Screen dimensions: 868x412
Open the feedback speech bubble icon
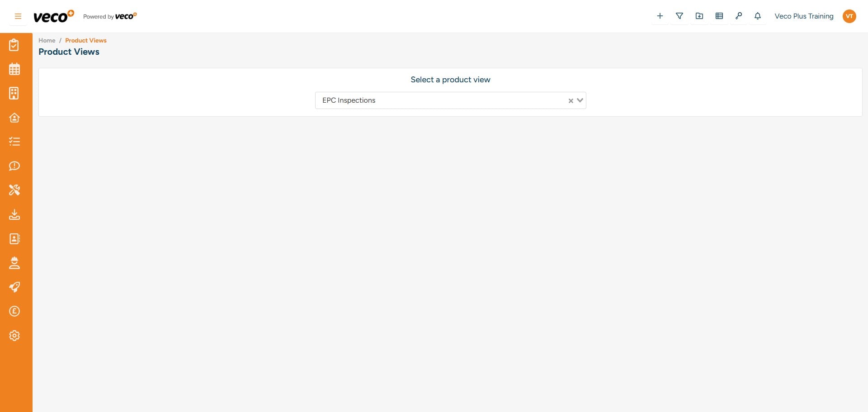(x=14, y=166)
